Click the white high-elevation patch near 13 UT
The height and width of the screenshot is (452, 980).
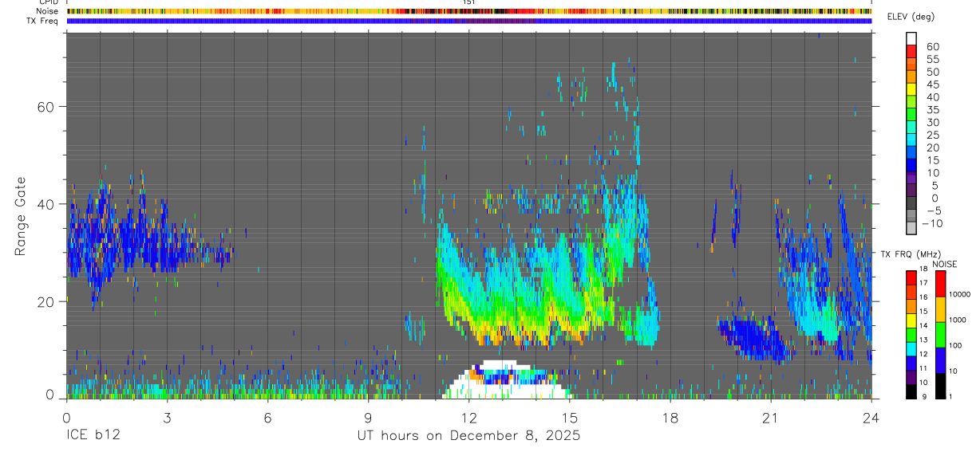[506, 381]
